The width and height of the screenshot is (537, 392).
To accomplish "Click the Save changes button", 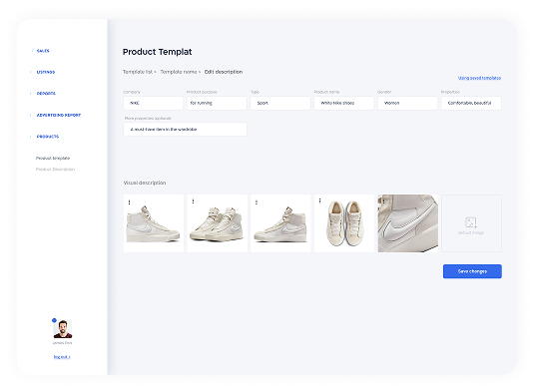I will (472, 271).
